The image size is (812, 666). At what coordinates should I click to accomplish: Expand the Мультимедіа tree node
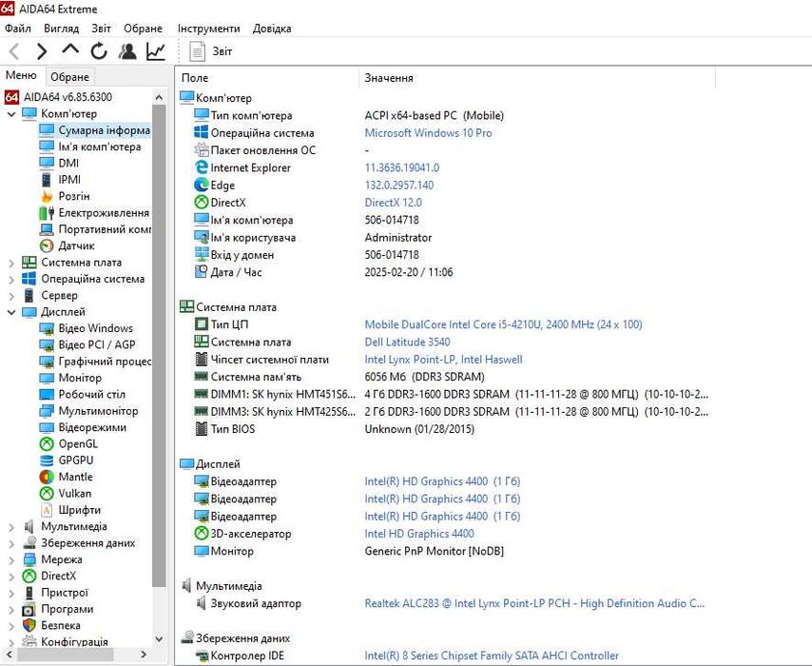[x=11, y=528]
